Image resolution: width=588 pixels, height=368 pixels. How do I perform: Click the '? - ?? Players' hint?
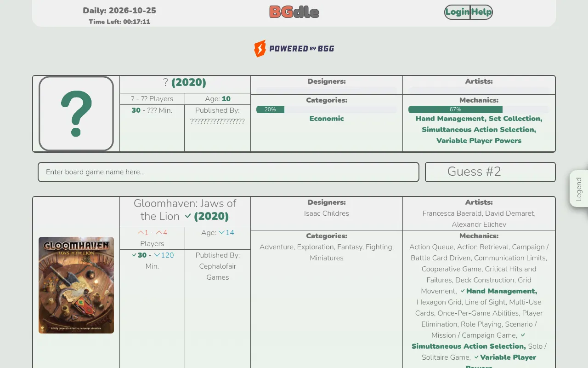pyautogui.click(x=152, y=99)
